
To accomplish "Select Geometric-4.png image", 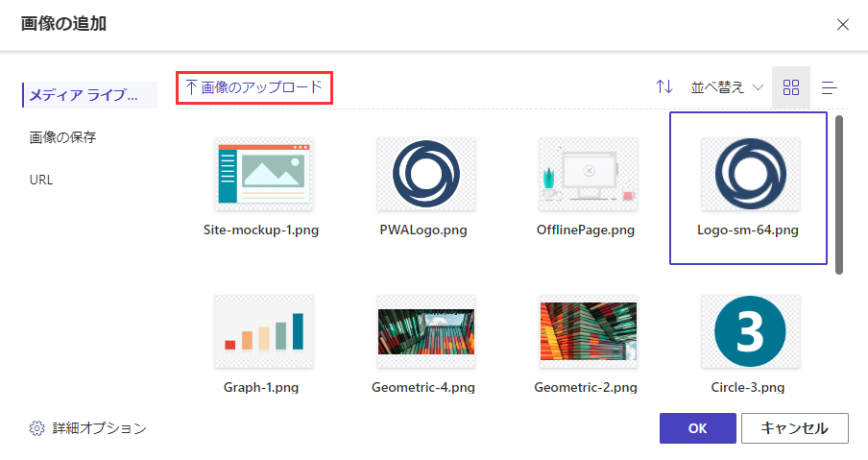I will (426, 331).
